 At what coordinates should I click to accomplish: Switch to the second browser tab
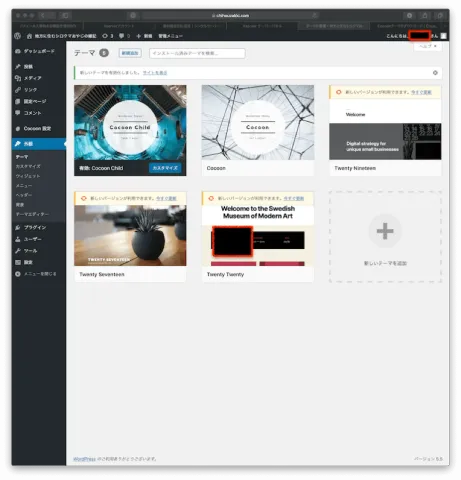tap(119, 26)
